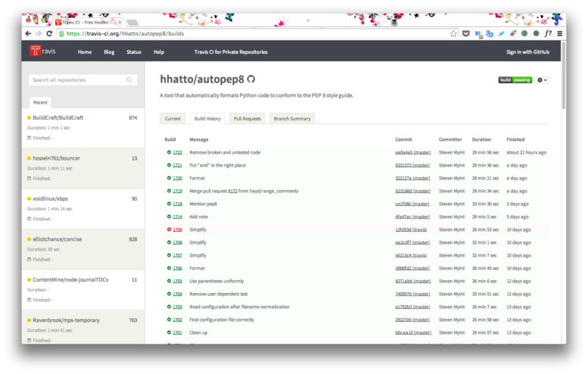Click the f? extension icon
The width and height of the screenshot is (588, 374).
(548, 33)
